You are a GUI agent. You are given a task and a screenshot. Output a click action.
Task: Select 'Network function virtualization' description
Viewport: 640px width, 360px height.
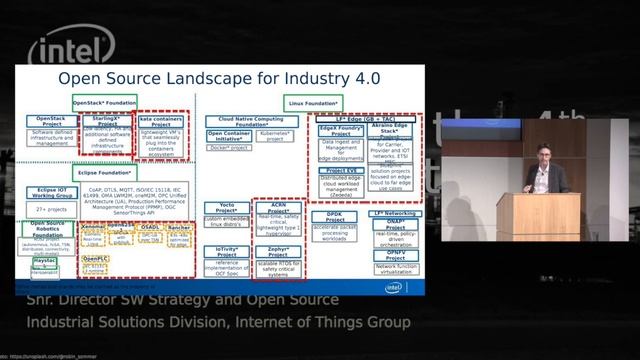pos(396,269)
